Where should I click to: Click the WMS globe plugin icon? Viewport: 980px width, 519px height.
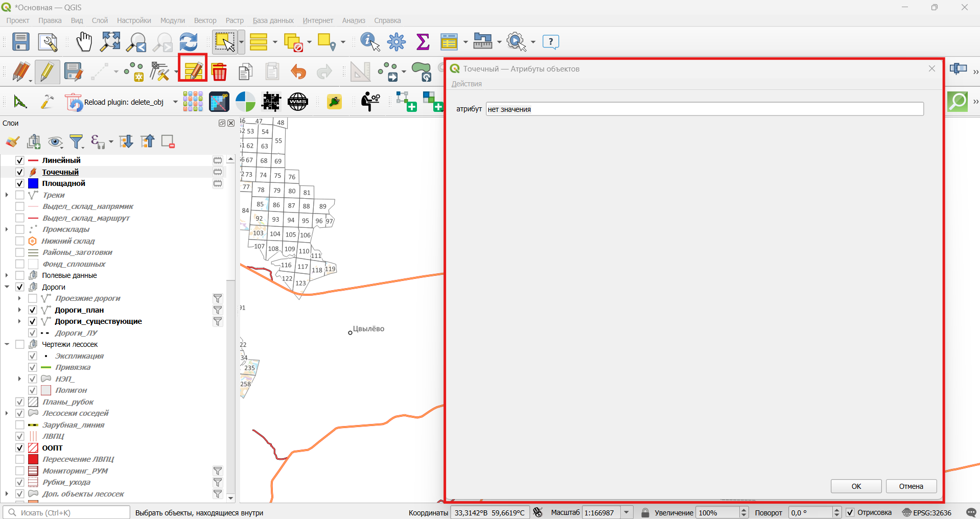point(298,102)
